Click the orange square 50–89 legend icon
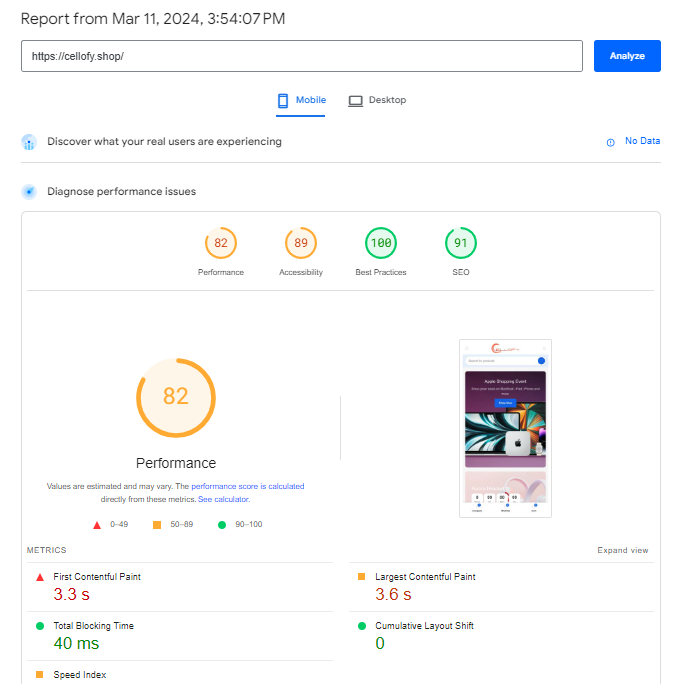The height and width of the screenshot is (684, 681). (157, 525)
